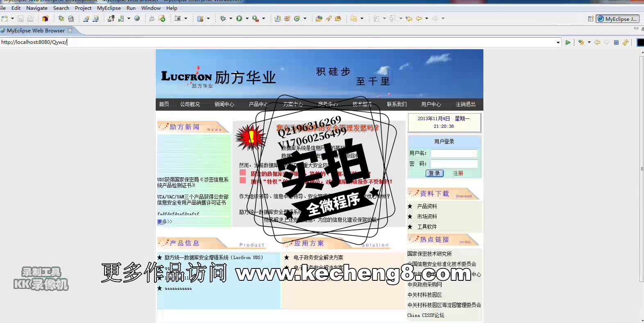Click the New file wizard icon
This screenshot has height=323, width=644.
(5, 18)
